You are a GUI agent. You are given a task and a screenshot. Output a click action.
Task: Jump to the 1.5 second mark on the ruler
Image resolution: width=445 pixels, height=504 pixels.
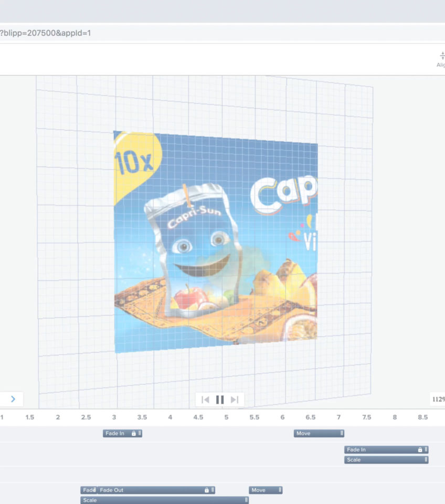(x=29, y=417)
